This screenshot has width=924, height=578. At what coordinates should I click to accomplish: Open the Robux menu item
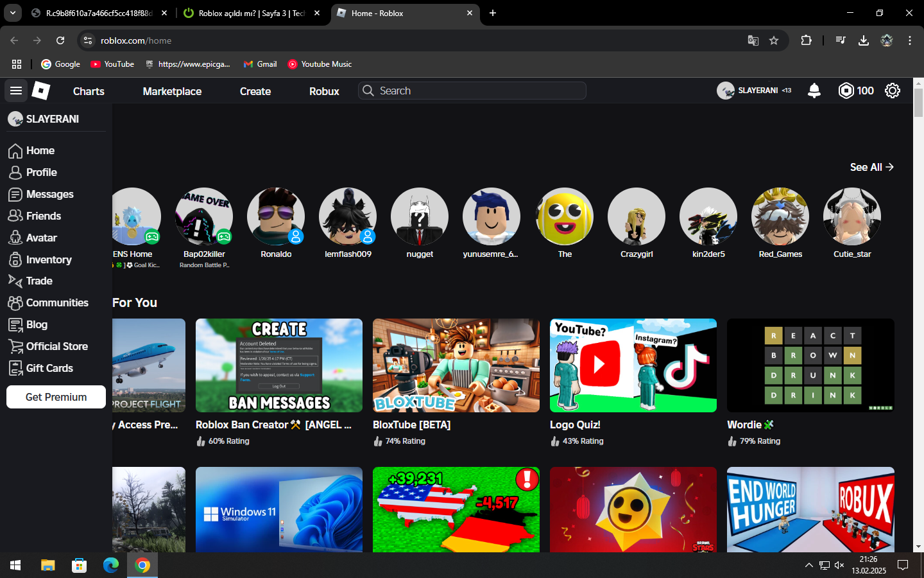324,91
